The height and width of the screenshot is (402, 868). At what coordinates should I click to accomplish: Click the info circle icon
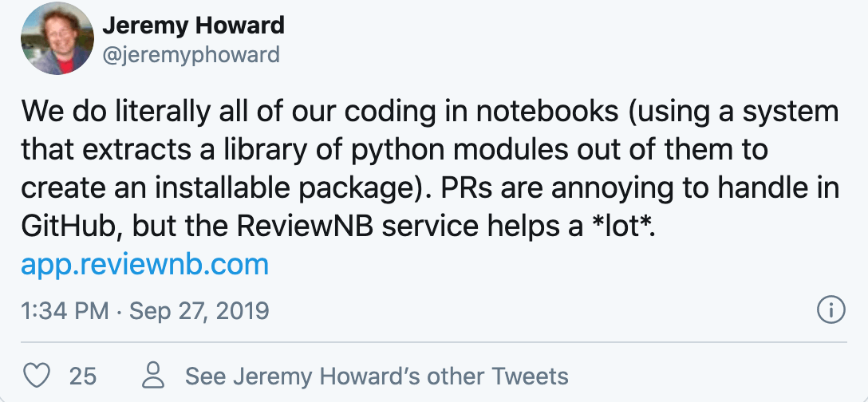(831, 309)
